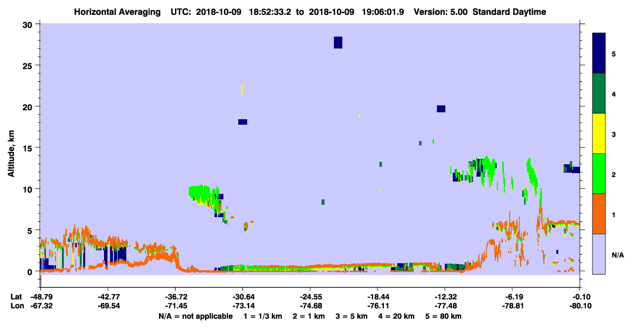Click the dark green color bar segment labeled 4
644x330 pixels.
(599, 94)
